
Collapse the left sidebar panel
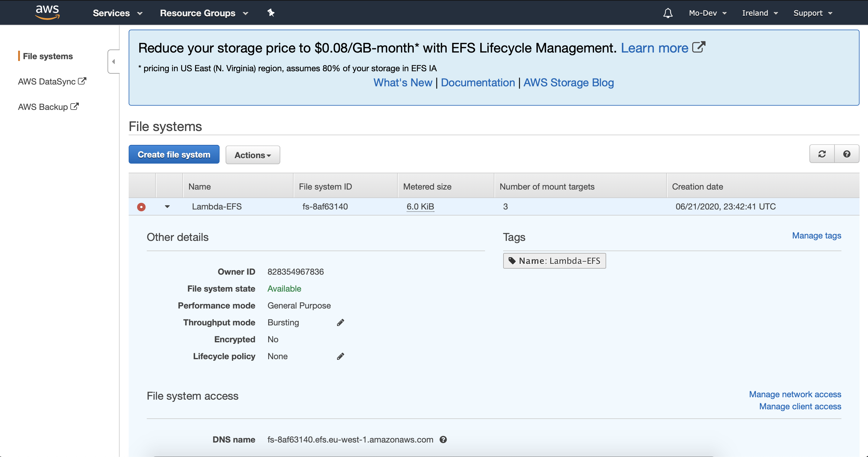[x=114, y=62]
